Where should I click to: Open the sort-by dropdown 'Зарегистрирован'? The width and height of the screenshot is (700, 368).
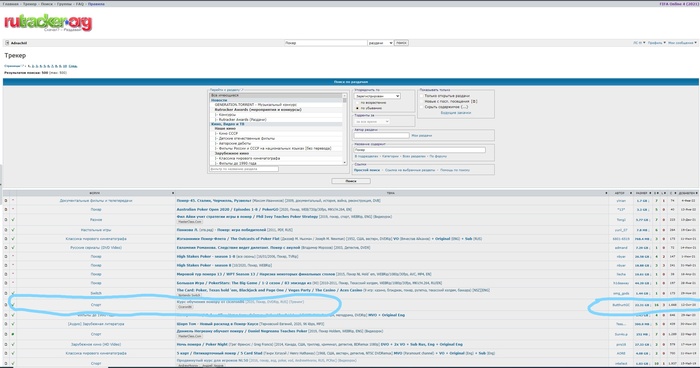377,96
